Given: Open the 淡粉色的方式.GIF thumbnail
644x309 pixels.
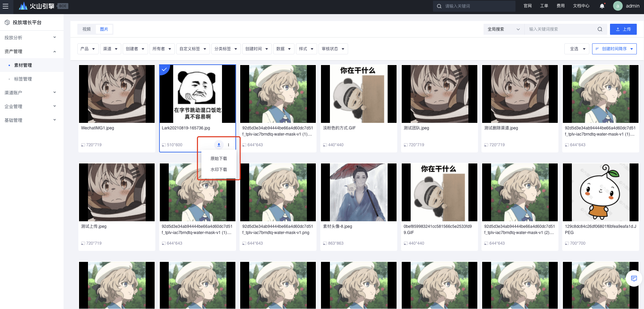Looking at the screenshot, I should [x=359, y=94].
